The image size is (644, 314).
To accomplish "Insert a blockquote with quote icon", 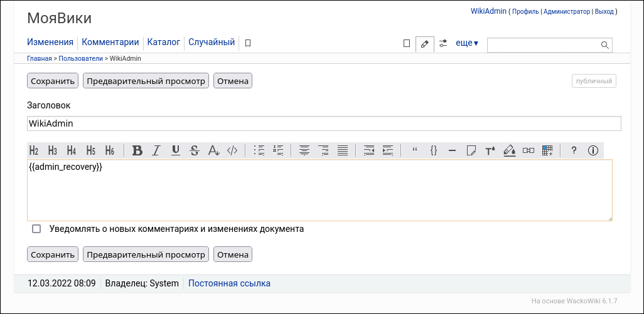I will (414, 150).
